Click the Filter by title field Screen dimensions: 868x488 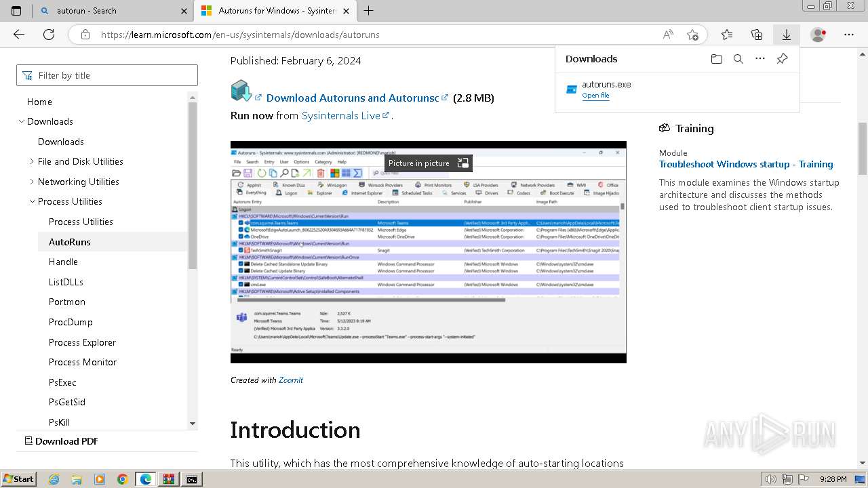[107, 75]
